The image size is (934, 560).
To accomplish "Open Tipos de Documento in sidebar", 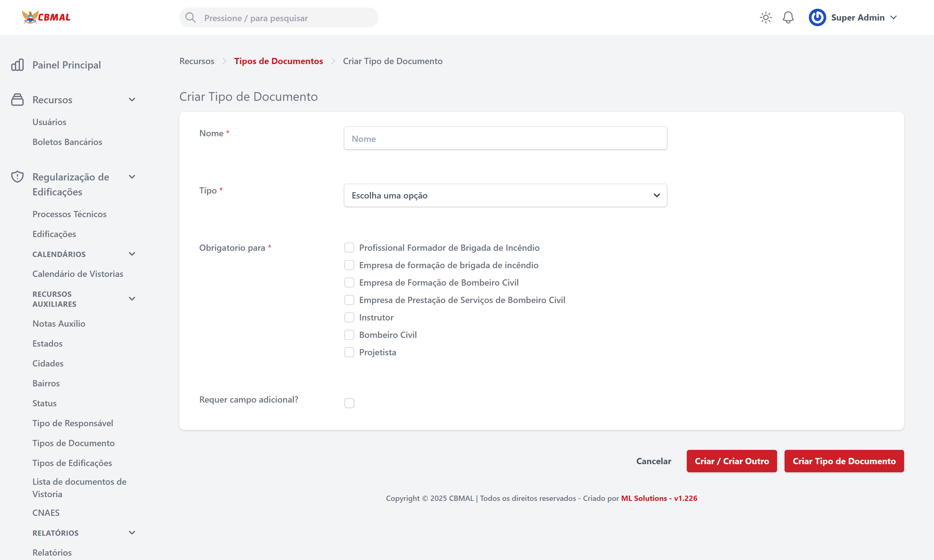I will tap(73, 443).
